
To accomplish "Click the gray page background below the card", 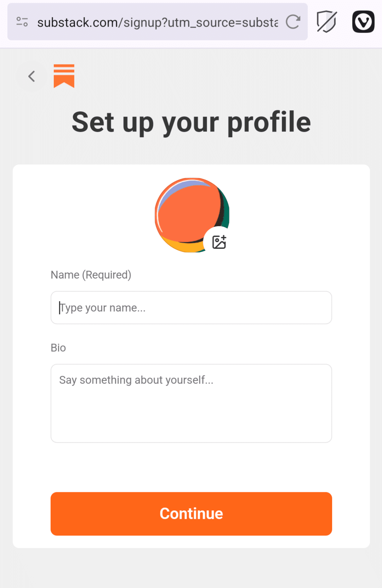I will click(x=191, y=569).
